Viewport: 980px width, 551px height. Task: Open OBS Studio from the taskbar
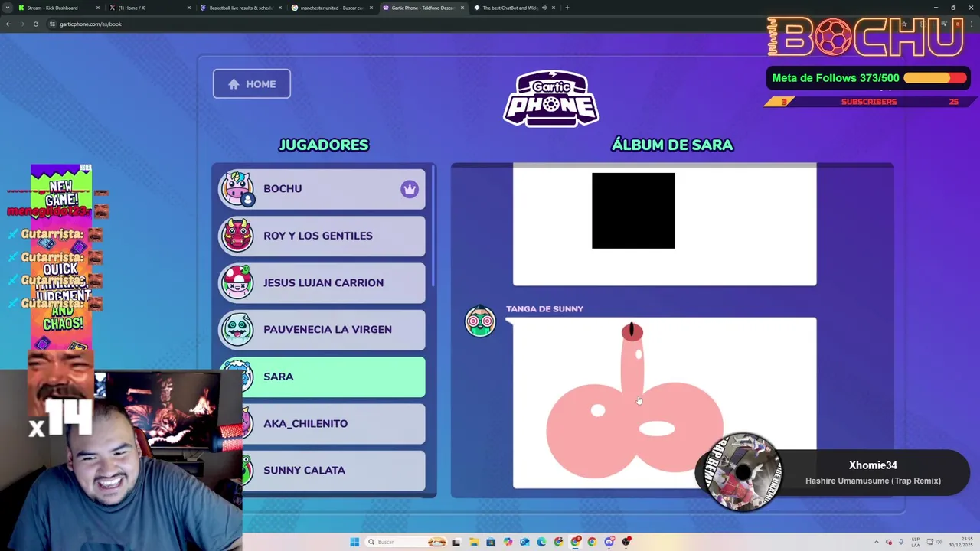click(626, 542)
